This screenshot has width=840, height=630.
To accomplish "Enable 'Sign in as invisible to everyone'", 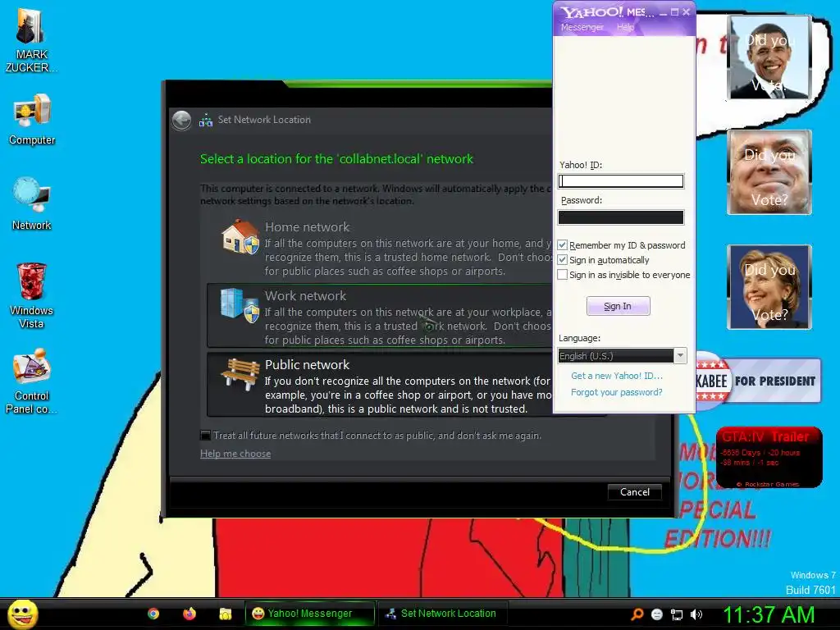I will pos(563,275).
